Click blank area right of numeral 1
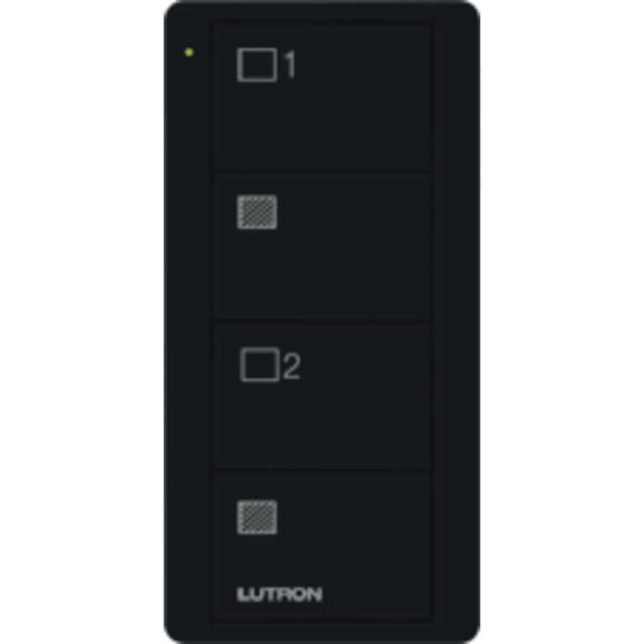The image size is (644, 644). pos(363,65)
